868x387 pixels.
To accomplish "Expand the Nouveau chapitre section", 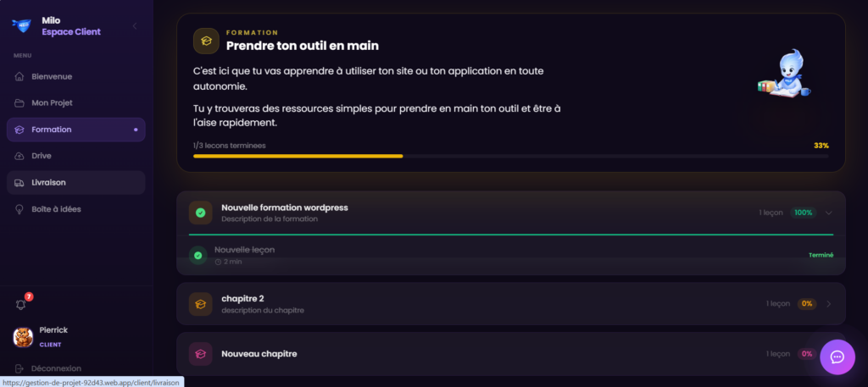I will pos(829,353).
